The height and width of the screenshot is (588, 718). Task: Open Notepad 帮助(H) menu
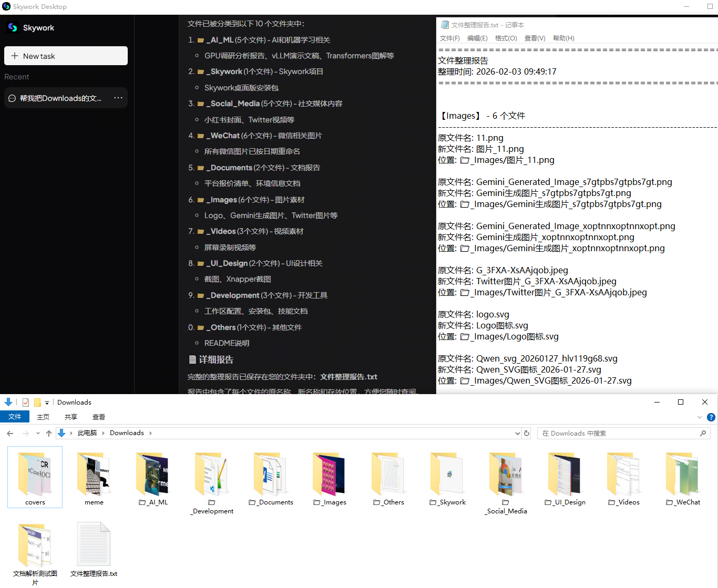(x=563, y=38)
